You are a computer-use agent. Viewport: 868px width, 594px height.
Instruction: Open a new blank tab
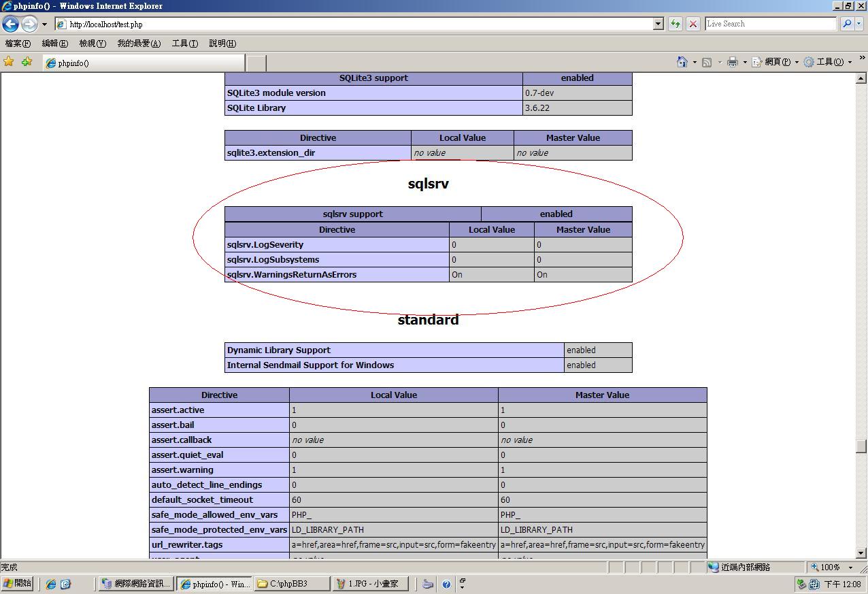tap(255, 63)
